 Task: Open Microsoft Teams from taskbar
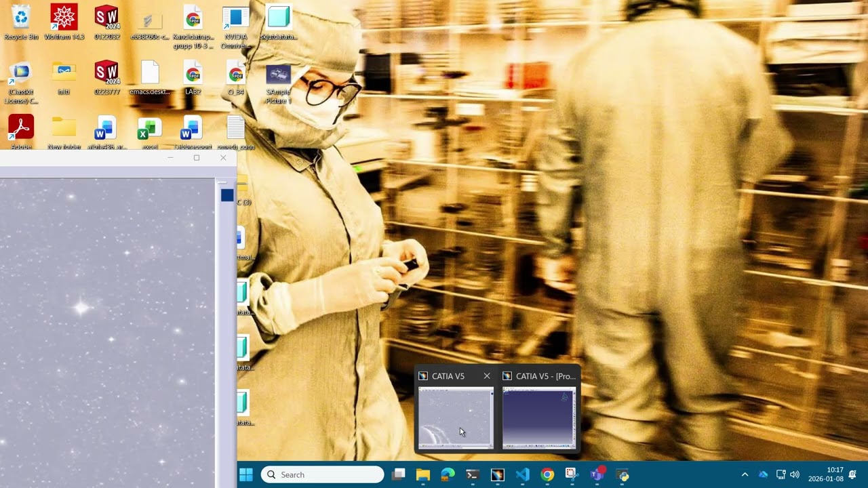pyautogui.click(x=597, y=474)
